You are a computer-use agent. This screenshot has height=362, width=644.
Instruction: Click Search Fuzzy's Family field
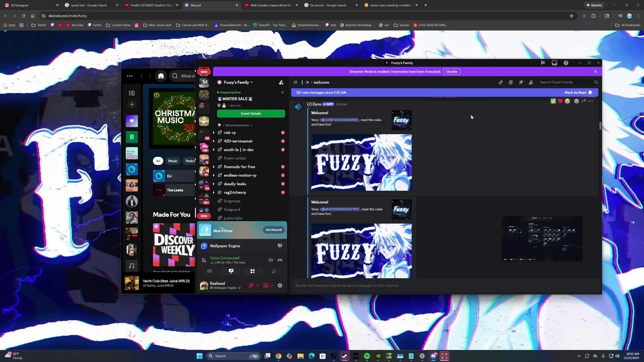click(x=569, y=82)
